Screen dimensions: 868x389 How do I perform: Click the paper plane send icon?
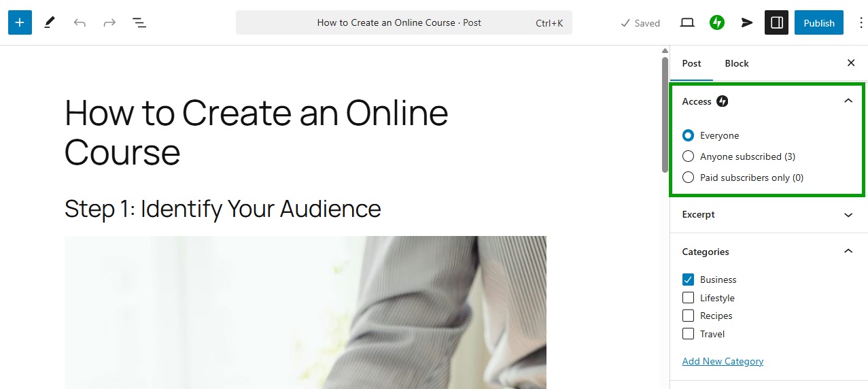pyautogui.click(x=747, y=22)
